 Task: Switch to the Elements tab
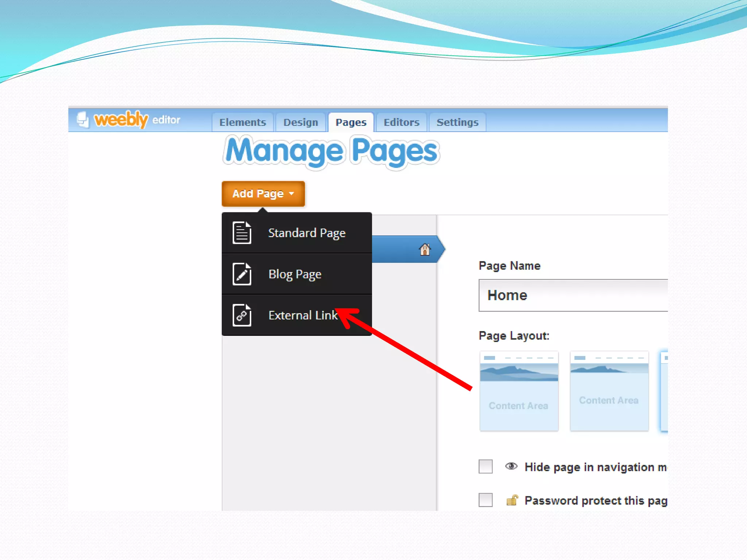pyautogui.click(x=243, y=122)
